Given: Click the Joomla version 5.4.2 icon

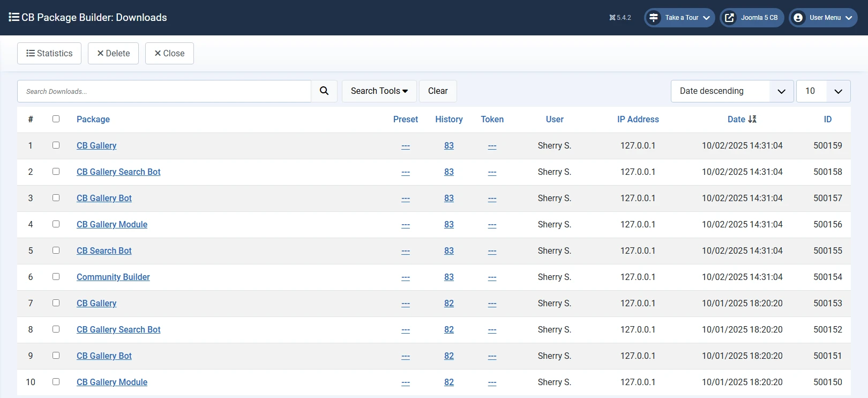Looking at the screenshot, I should pos(612,18).
